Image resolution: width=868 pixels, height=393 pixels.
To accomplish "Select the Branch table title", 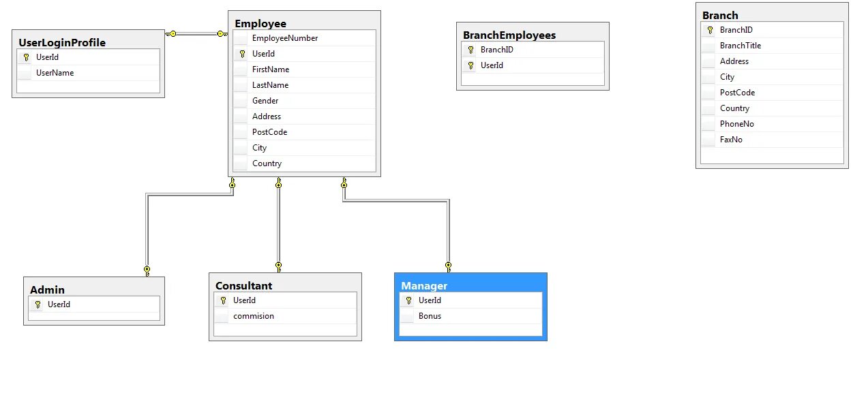I will coord(720,15).
